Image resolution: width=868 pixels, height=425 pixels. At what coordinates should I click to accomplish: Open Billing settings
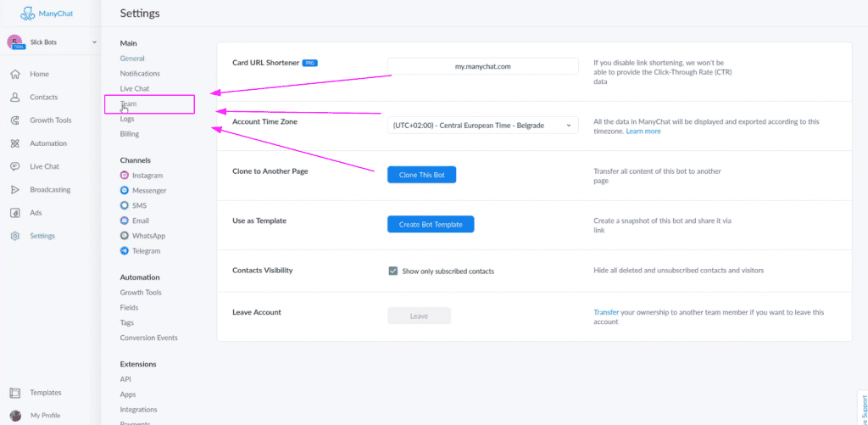coord(130,134)
